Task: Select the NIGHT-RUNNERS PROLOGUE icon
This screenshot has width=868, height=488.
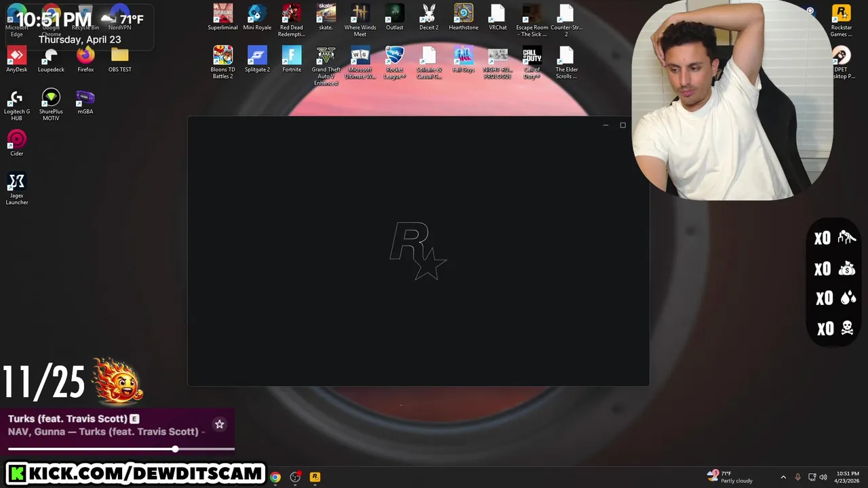Action: coord(498,62)
